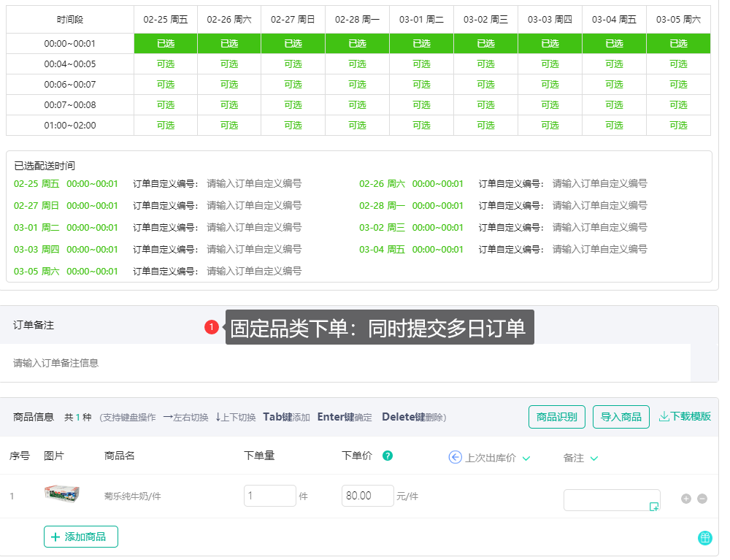The width and height of the screenshot is (730, 560).
Task: Click the plus icon to add another product row
Action: pos(686,497)
